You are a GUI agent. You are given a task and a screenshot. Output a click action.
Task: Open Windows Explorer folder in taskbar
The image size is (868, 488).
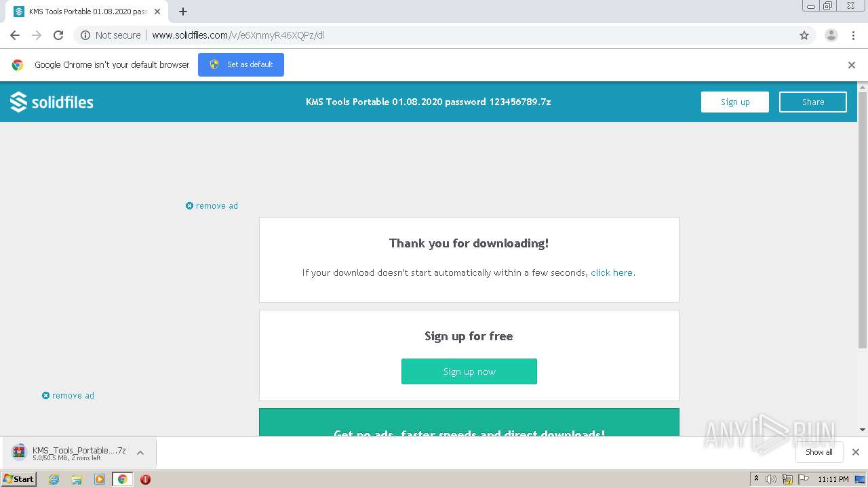click(x=77, y=479)
